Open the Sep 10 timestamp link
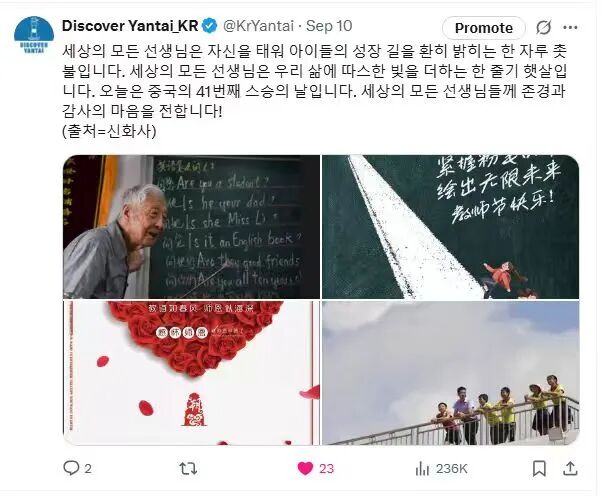Screen dimensions: 604x496 click(329, 26)
